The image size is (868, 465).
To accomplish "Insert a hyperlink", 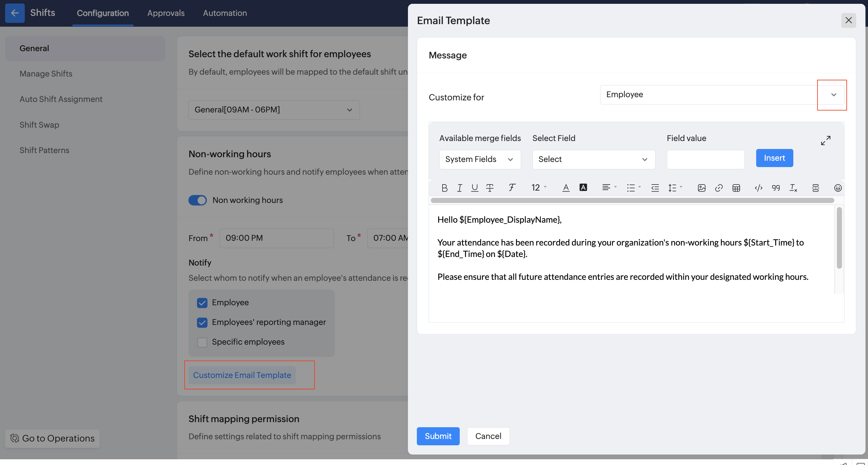I will pyautogui.click(x=719, y=188).
